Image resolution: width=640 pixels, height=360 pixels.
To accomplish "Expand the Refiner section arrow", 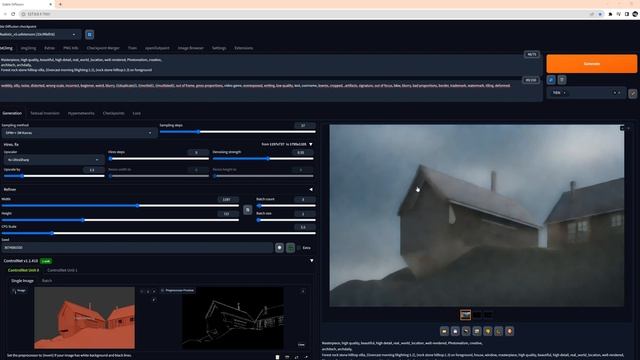I will click(x=311, y=189).
